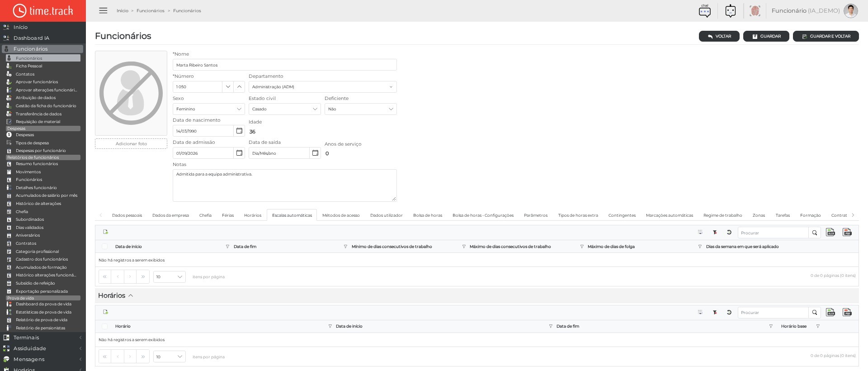868x371 pixels.
Task: Open page size dropdown in Horários grid
Action: tap(169, 357)
